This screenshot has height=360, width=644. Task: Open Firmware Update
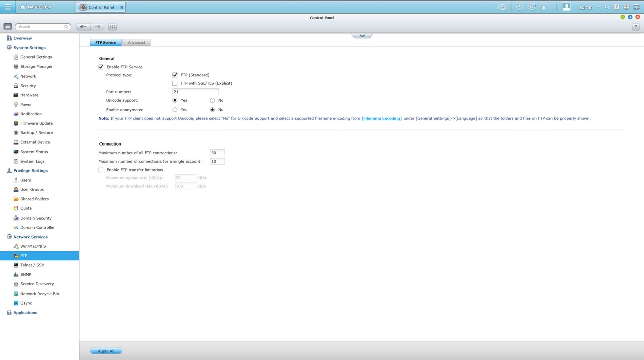[x=36, y=123]
